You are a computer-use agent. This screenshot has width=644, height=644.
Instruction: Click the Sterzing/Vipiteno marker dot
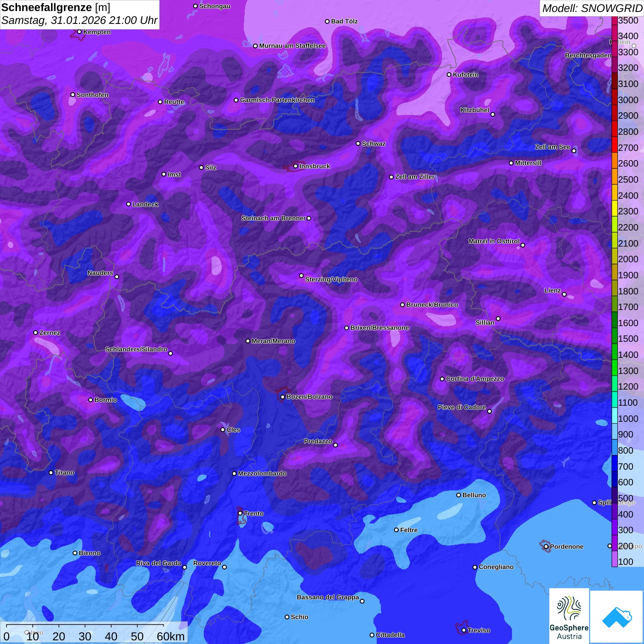pos(301,276)
